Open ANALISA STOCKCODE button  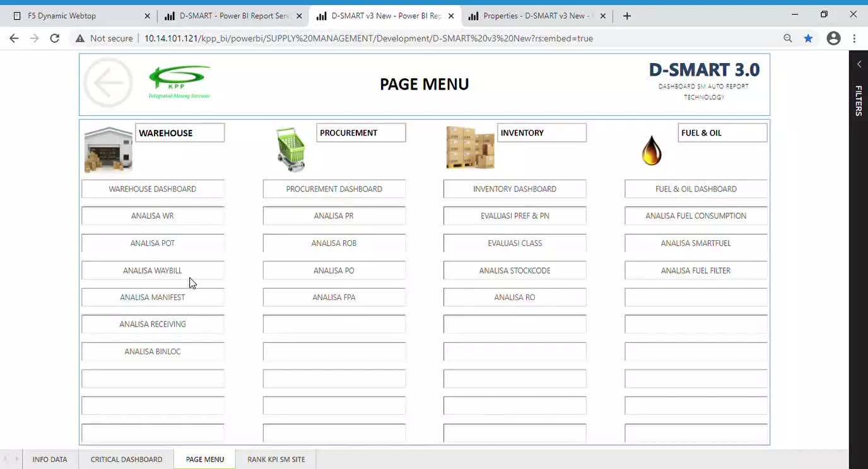coord(515,270)
